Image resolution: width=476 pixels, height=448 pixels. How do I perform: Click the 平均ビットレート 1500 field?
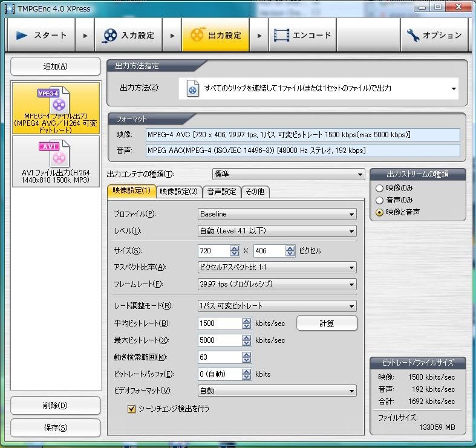coord(220,323)
